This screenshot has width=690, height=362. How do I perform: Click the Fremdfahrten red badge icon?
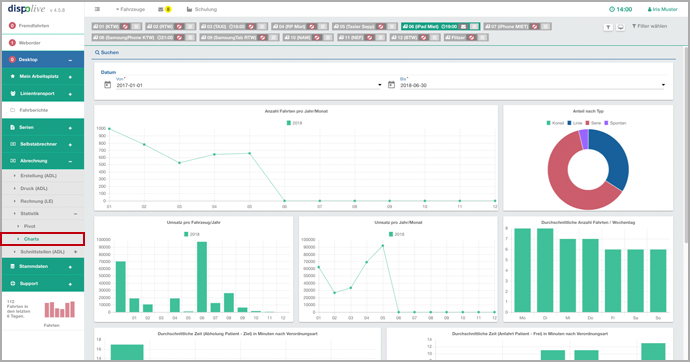point(12,26)
